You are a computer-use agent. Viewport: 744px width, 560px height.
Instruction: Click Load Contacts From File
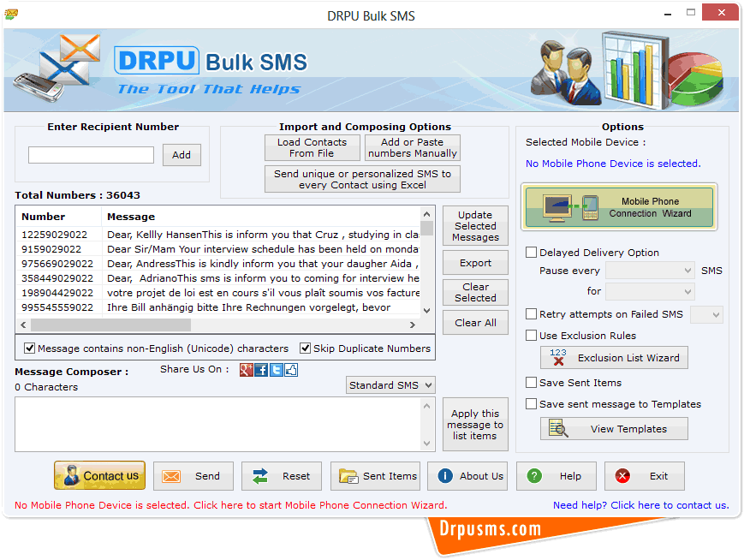click(x=312, y=147)
